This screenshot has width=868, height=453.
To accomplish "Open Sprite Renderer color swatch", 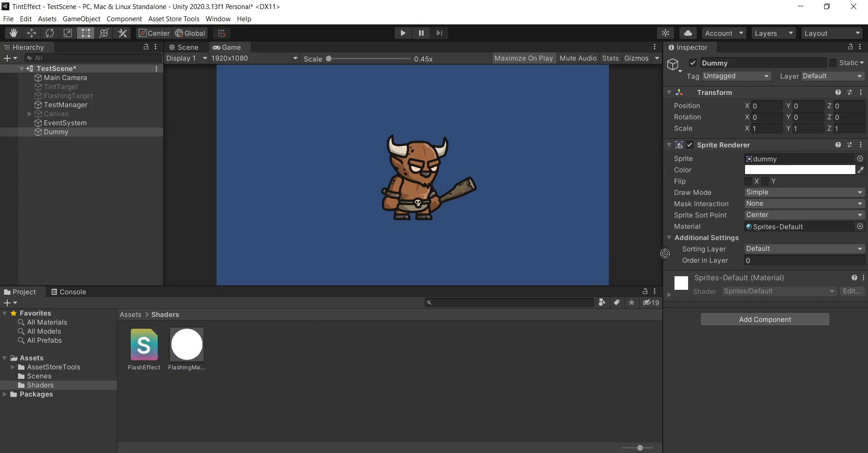I will click(800, 170).
